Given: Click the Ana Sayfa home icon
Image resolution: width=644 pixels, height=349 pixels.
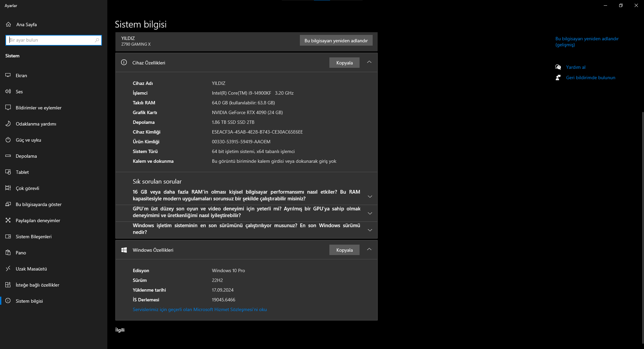Looking at the screenshot, I should tap(8, 24).
